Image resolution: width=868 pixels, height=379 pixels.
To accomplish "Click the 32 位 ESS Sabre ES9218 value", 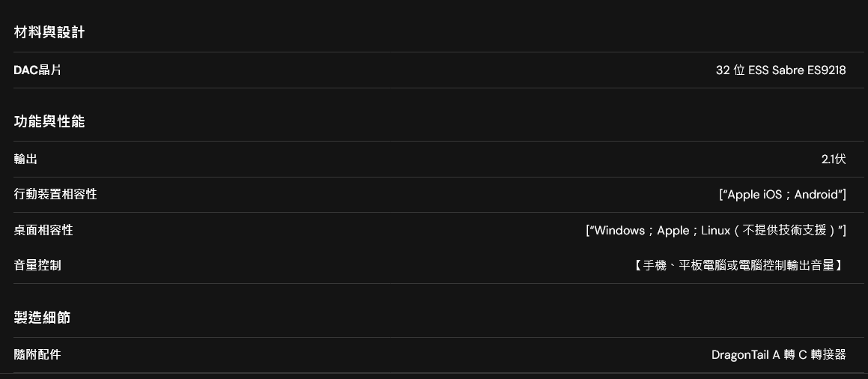I will [780, 70].
